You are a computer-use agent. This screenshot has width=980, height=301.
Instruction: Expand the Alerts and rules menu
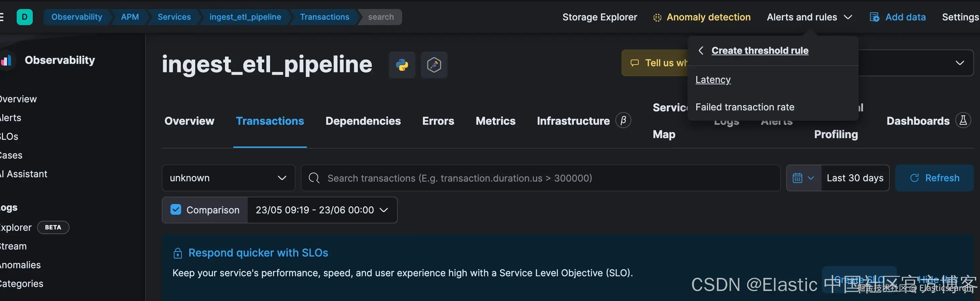pyautogui.click(x=809, y=17)
